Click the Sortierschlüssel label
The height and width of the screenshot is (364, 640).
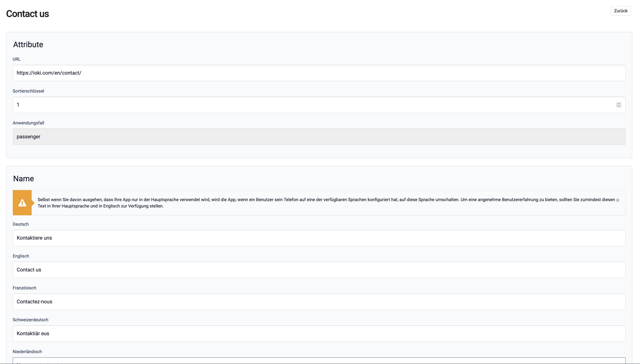point(28,91)
